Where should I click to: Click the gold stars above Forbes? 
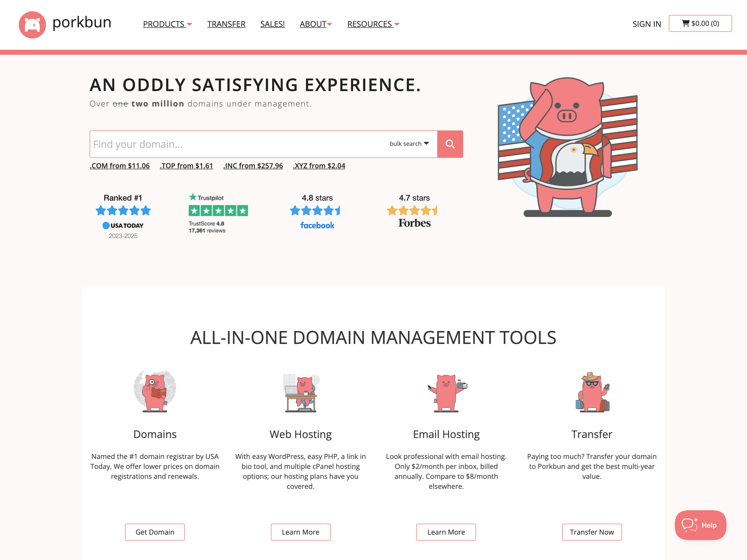pyautogui.click(x=412, y=211)
